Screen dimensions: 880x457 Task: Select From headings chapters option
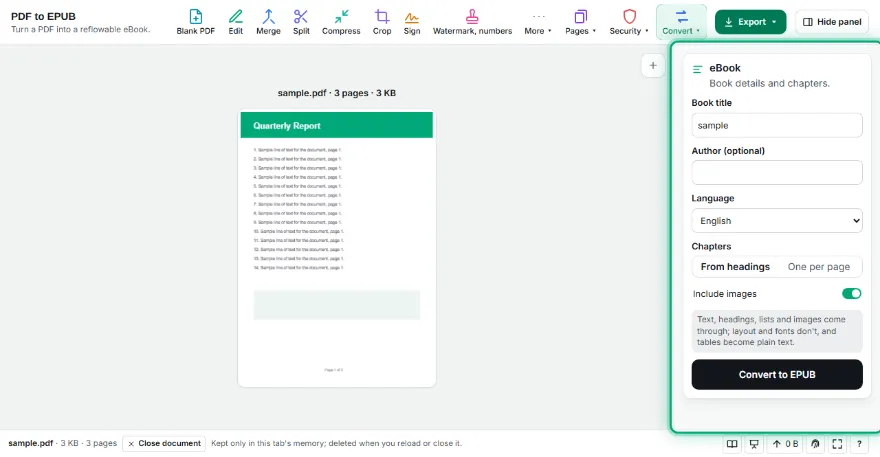click(x=735, y=267)
